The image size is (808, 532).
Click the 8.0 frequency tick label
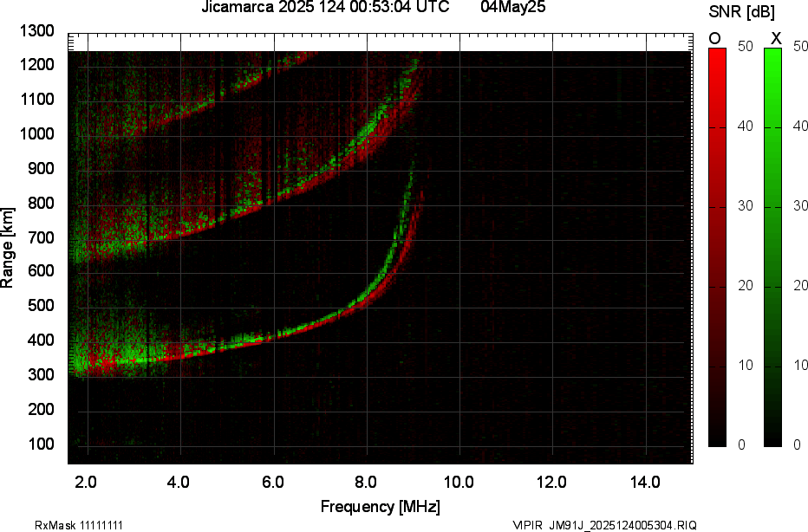coord(365,482)
